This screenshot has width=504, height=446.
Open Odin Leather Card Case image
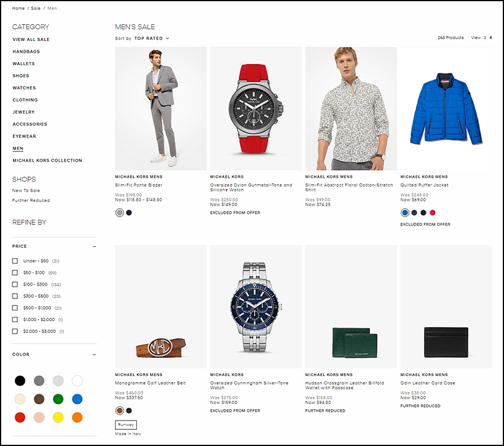(x=446, y=307)
